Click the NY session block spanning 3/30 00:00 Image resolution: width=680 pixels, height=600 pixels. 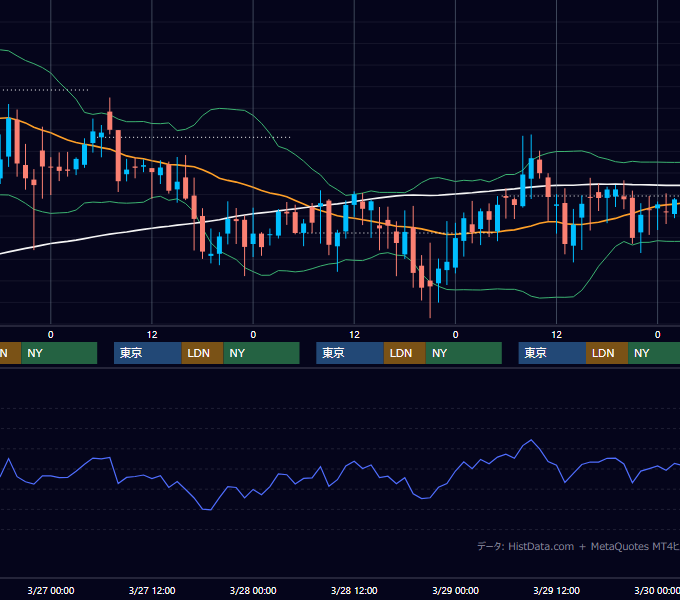point(654,353)
